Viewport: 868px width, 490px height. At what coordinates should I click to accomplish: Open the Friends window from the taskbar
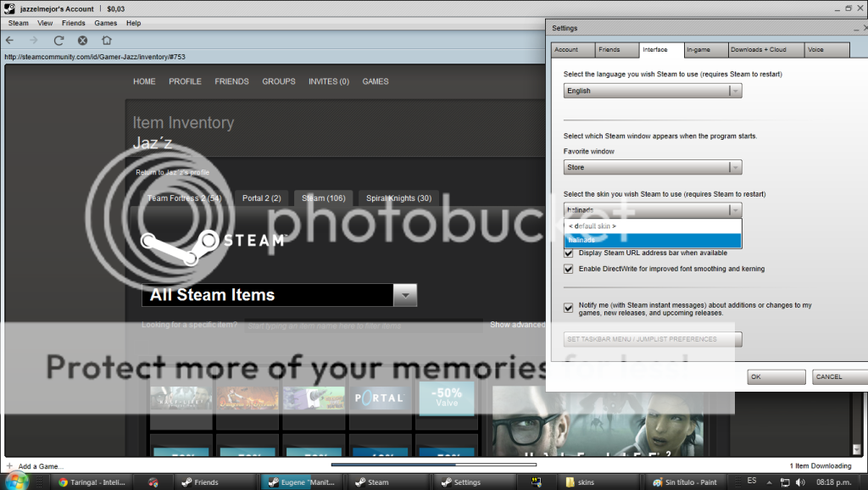[216, 482]
